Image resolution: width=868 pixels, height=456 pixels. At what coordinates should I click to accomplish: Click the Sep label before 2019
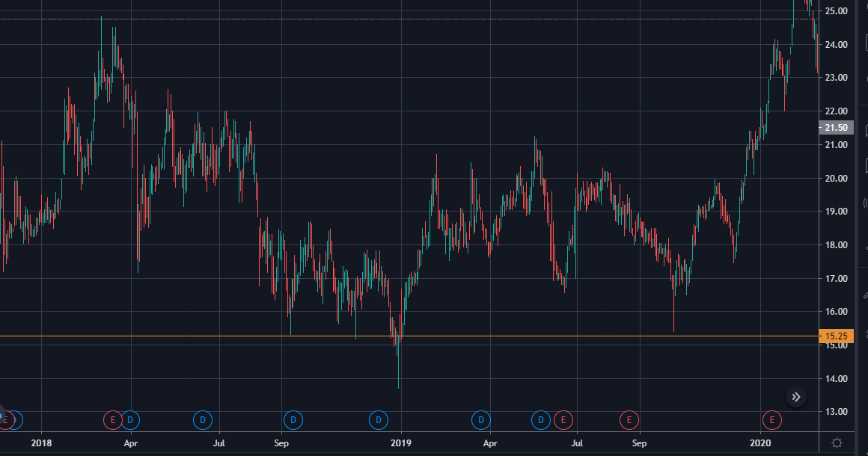[281, 443]
